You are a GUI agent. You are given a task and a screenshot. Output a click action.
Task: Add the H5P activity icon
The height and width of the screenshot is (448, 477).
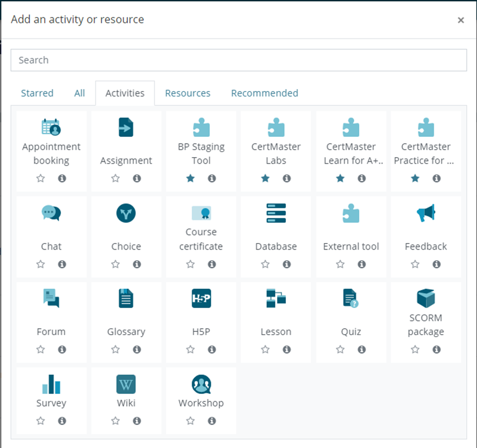201,298
